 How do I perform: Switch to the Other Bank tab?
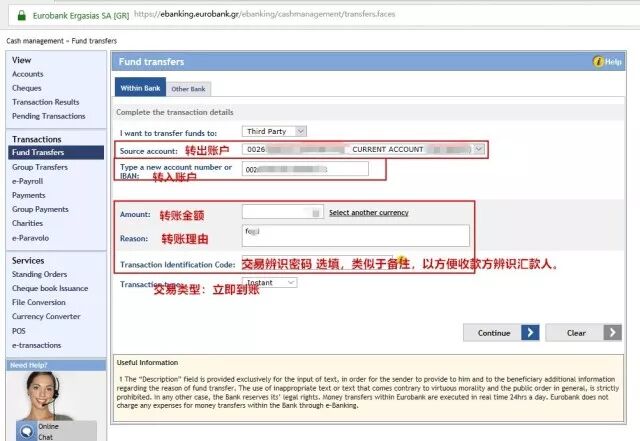[x=188, y=89]
